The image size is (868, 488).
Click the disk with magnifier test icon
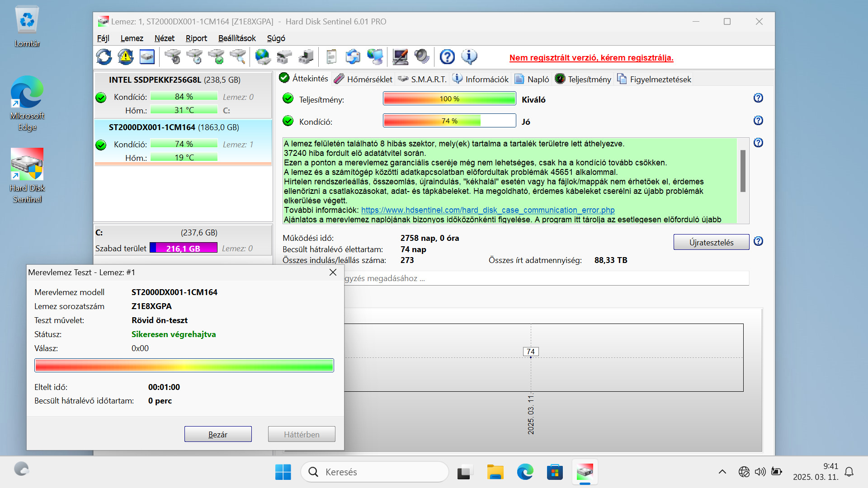pyautogui.click(x=238, y=57)
